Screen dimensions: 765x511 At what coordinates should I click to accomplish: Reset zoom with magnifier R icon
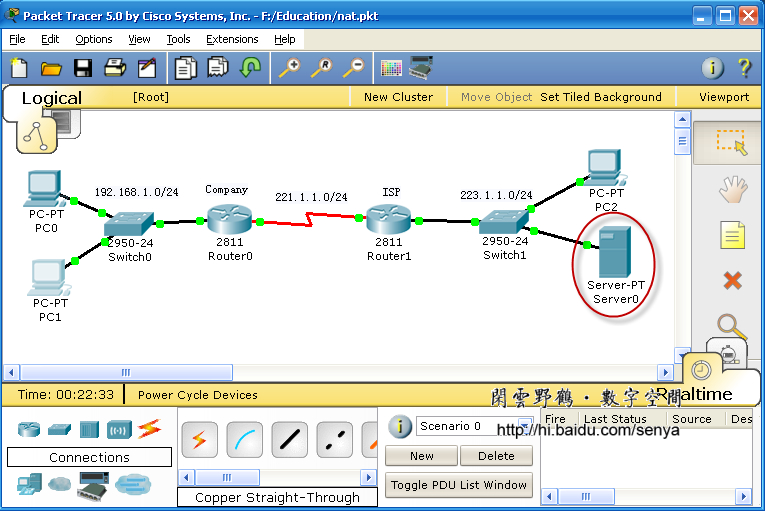click(x=322, y=68)
